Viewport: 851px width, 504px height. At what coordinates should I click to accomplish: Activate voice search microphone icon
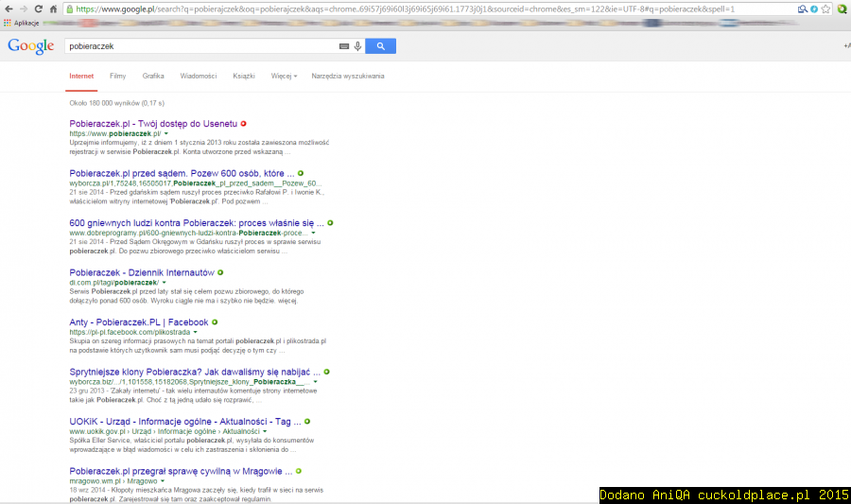(x=357, y=45)
